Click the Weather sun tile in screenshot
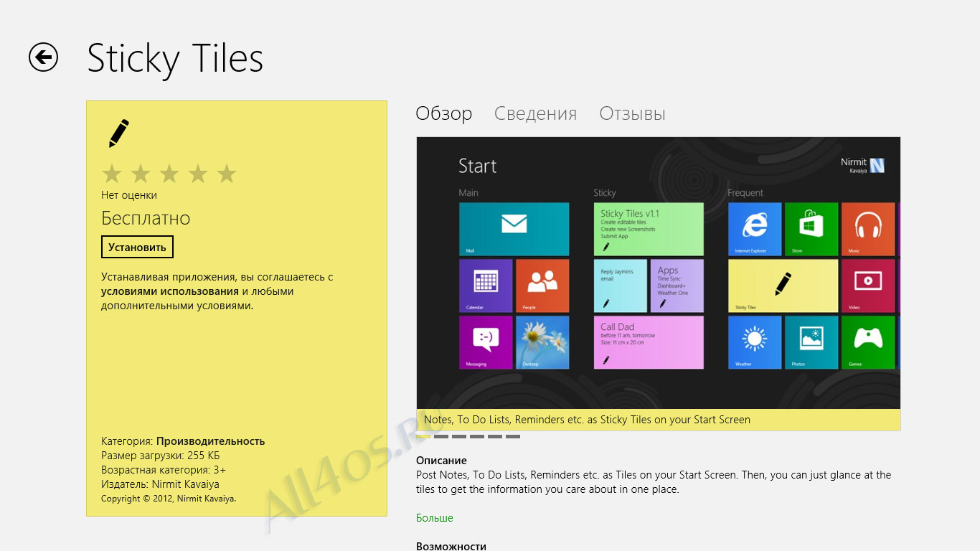 point(755,342)
